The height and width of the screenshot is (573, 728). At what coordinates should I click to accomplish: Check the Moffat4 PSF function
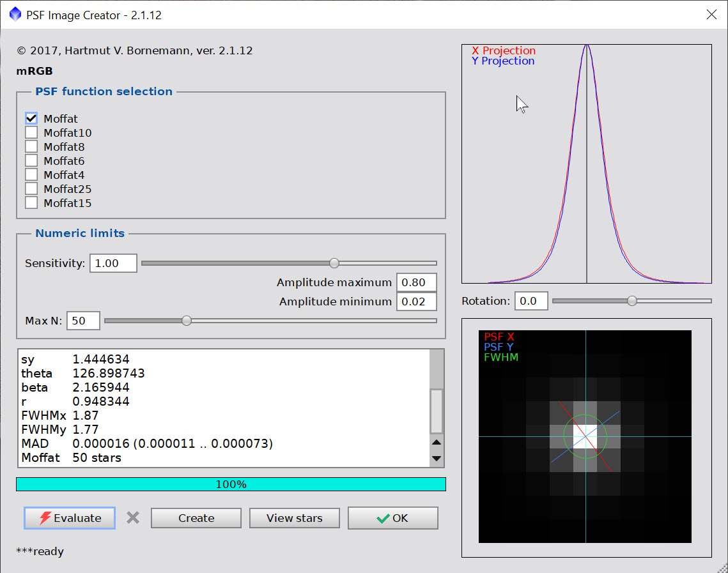click(31, 175)
